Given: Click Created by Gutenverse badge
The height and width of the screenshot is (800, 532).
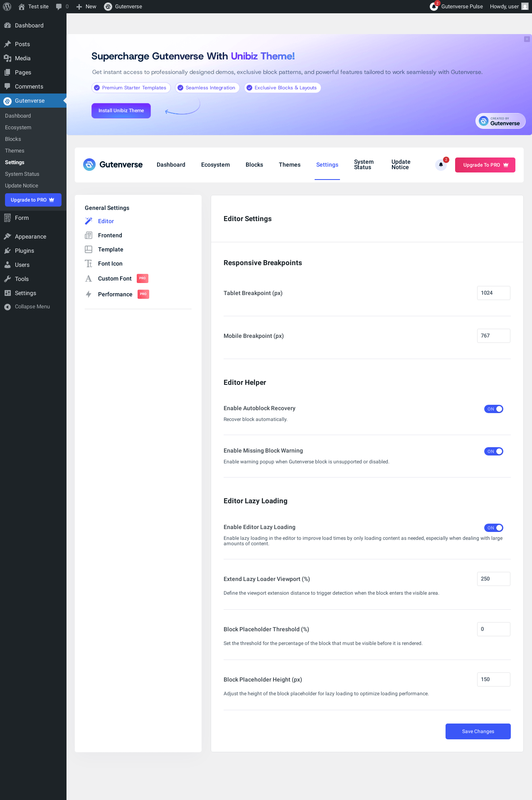Looking at the screenshot, I should pyautogui.click(x=500, y=121).
